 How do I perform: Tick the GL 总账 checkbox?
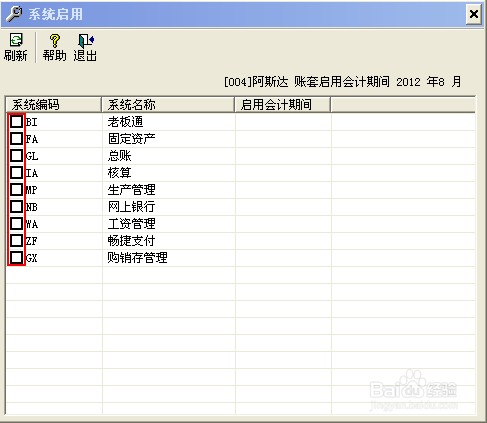pos(16,156)
